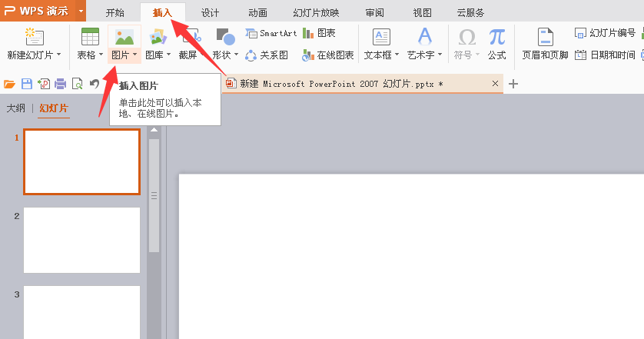The image size is (644, 339).
Task: Select slide 1 thumbnail
Action: (81, 161)
